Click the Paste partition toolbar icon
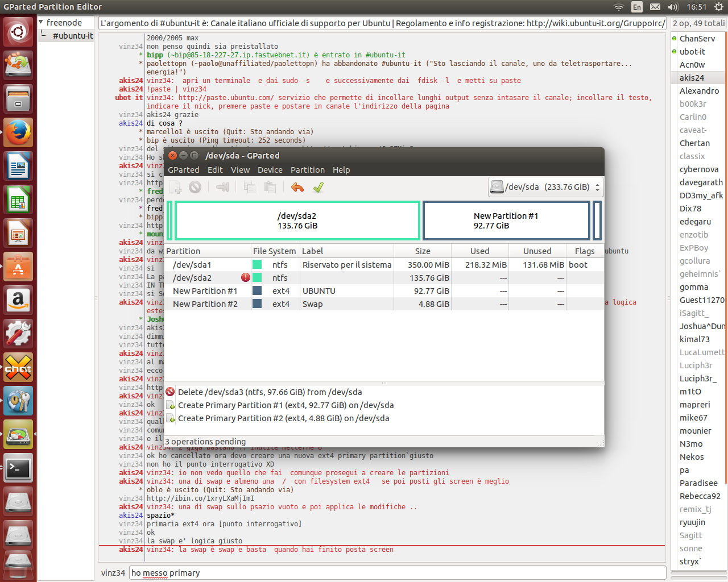Screen dimensions: 728x582 (x=270, y=187)
